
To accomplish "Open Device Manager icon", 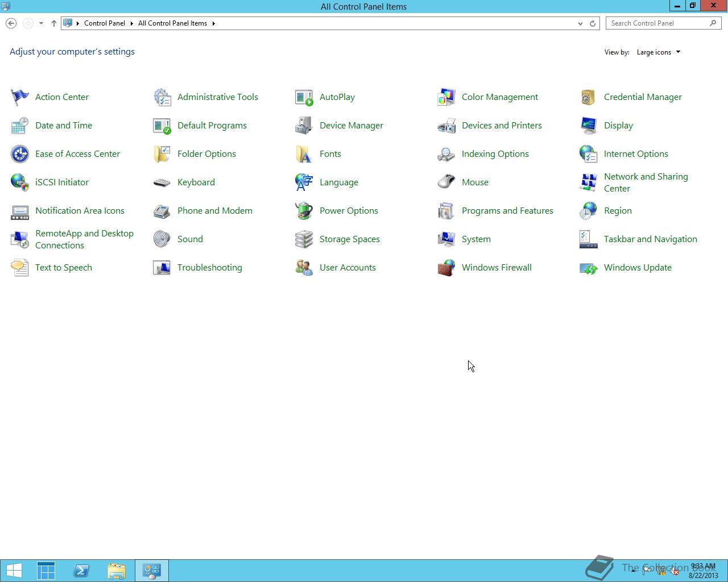I will click(x=304, y=126).
